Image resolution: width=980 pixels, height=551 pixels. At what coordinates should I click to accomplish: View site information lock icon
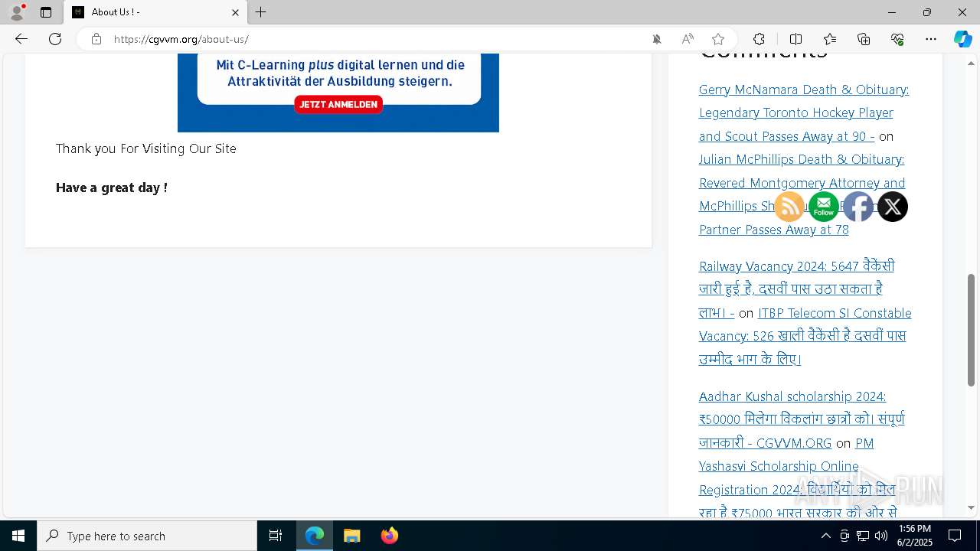pos(96,39)
